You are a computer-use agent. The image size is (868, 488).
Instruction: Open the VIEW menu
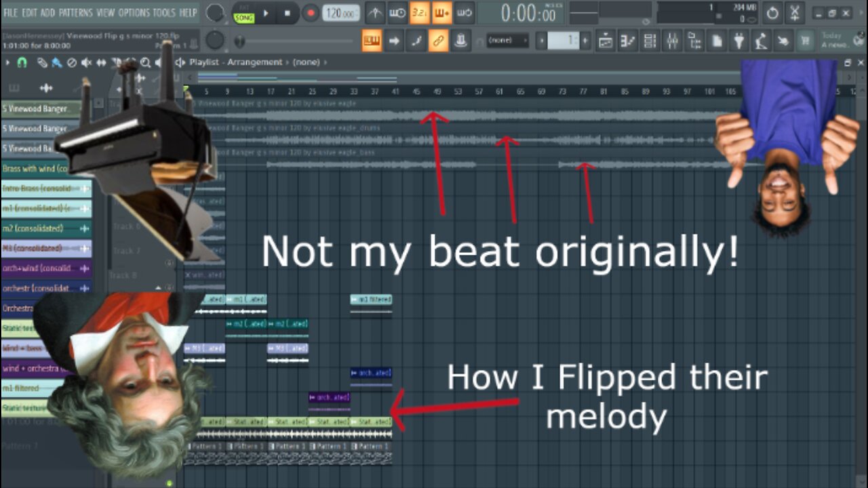105,12
